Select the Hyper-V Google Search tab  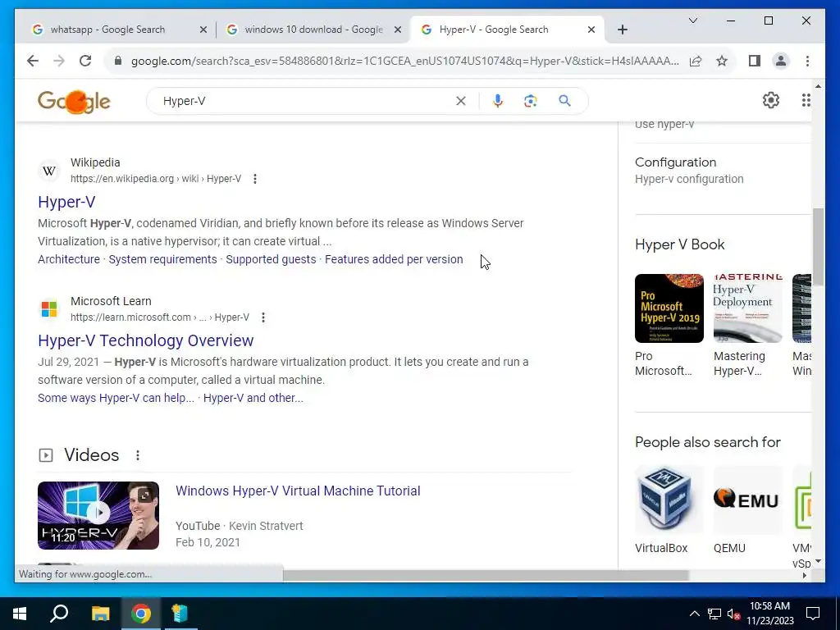[x=493, y=30]
